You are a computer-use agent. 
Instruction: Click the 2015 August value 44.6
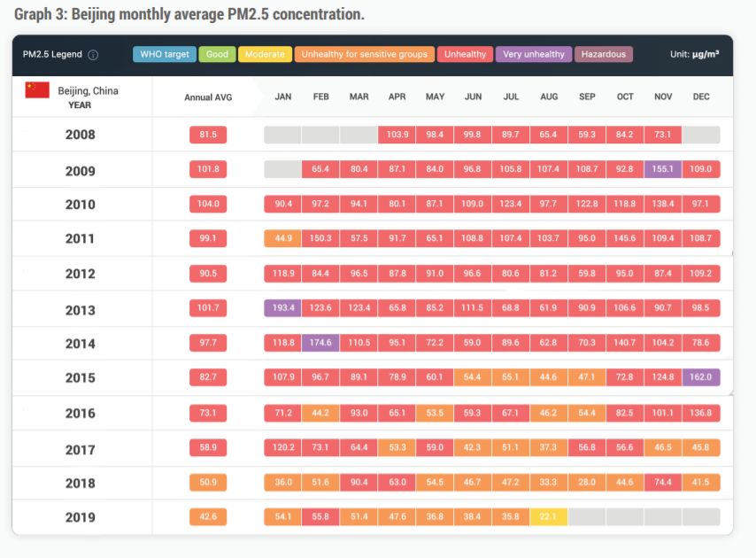click(549, 377)
